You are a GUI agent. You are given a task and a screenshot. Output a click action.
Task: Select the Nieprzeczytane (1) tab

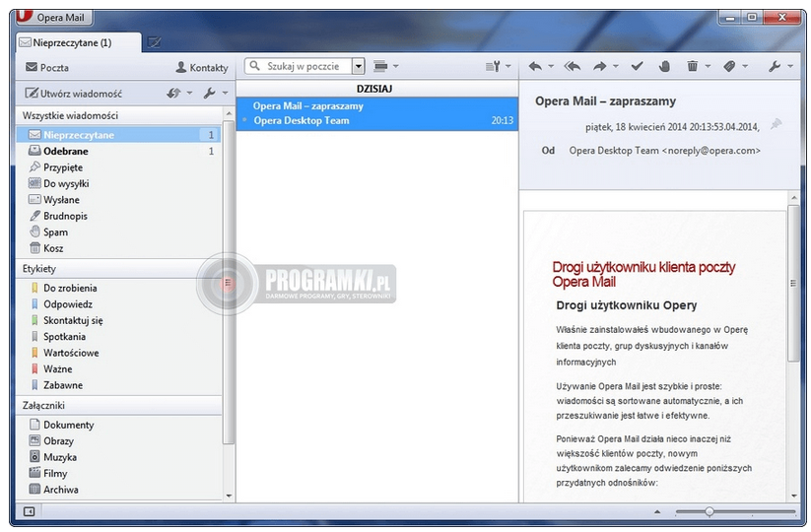click(78, 42)
